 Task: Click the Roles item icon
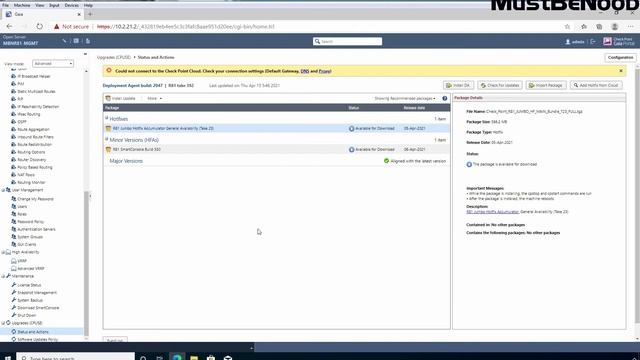13,214
